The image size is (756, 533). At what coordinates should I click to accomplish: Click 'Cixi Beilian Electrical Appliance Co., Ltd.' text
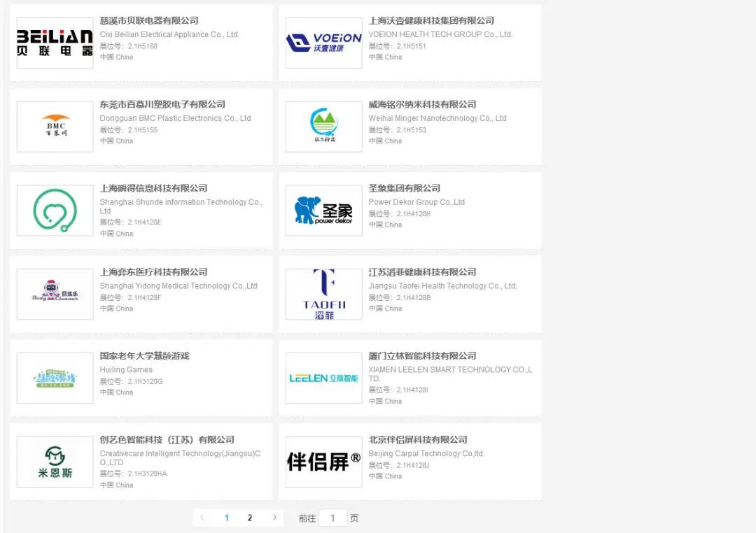[169, 35]
